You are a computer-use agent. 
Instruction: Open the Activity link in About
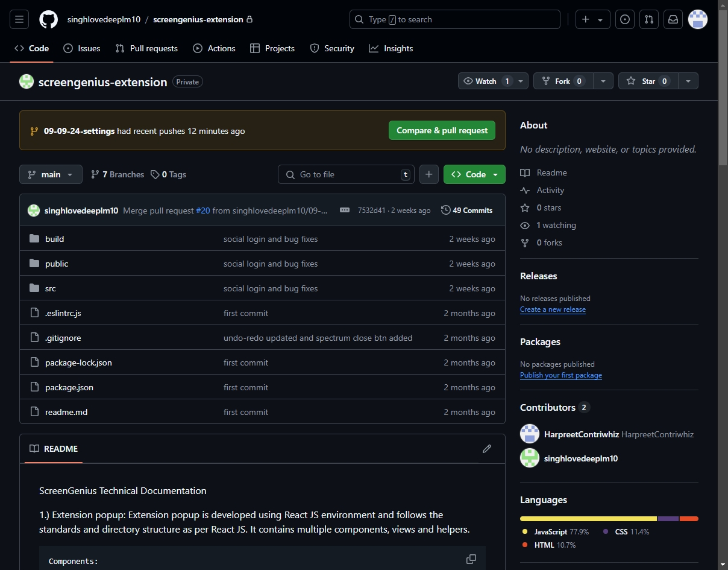click(543, 190)
